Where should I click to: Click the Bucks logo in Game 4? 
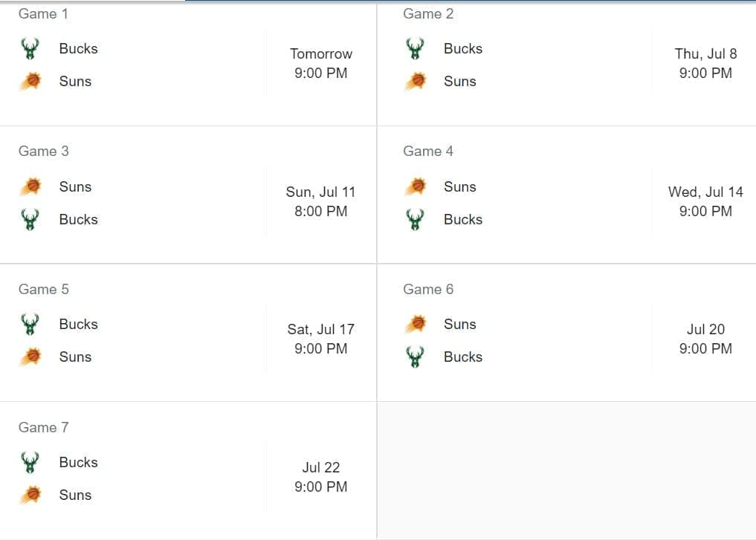(x=415, y=219)
